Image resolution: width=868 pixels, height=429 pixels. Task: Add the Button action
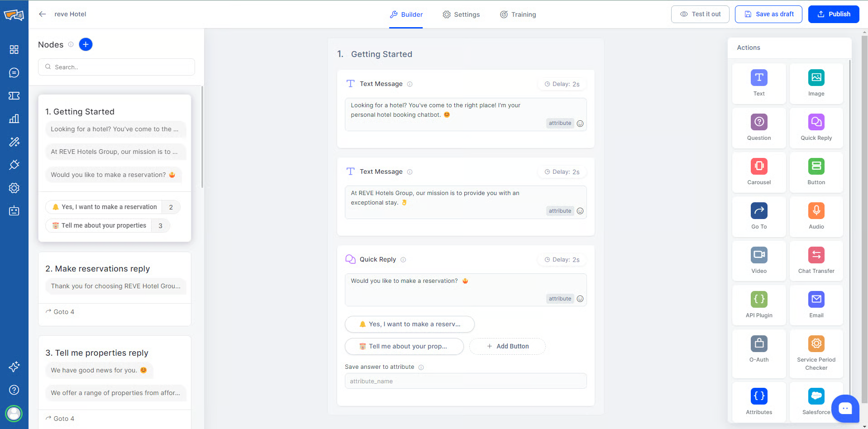tap(816, 172)
